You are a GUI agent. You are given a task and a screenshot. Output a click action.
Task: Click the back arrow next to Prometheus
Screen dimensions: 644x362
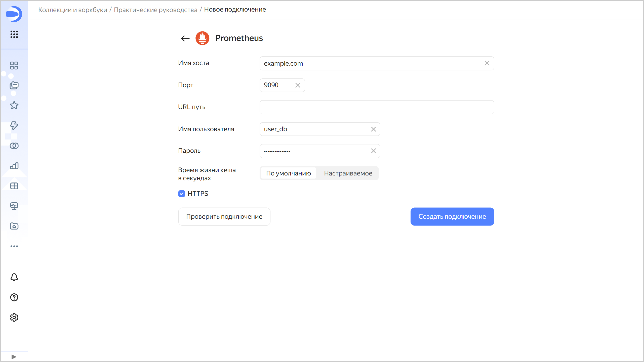tap(185, 38)
